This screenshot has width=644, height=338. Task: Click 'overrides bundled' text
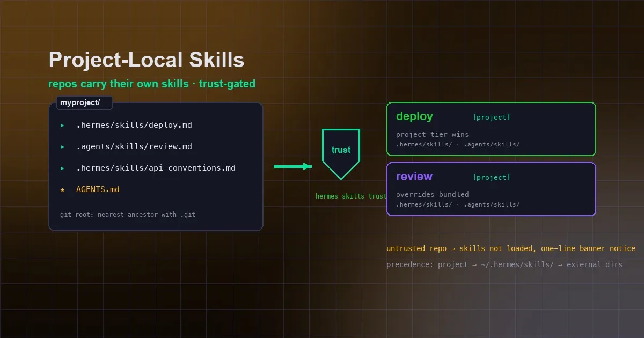point(433,194)
